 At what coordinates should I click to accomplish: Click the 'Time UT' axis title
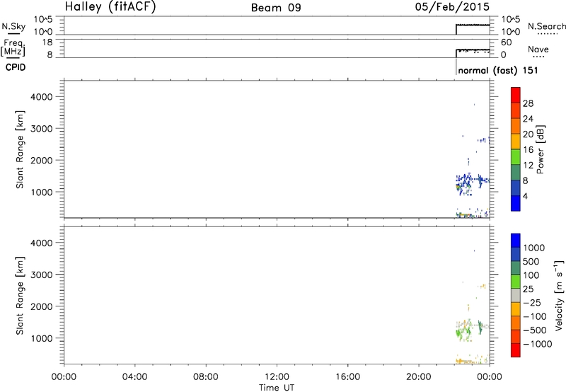tap(277, 387)
